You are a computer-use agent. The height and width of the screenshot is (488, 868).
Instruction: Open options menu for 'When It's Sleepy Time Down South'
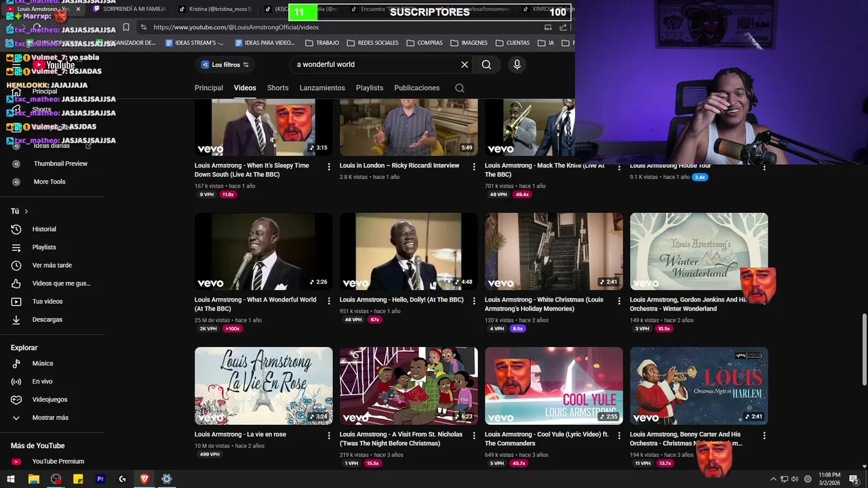[329, 167]
